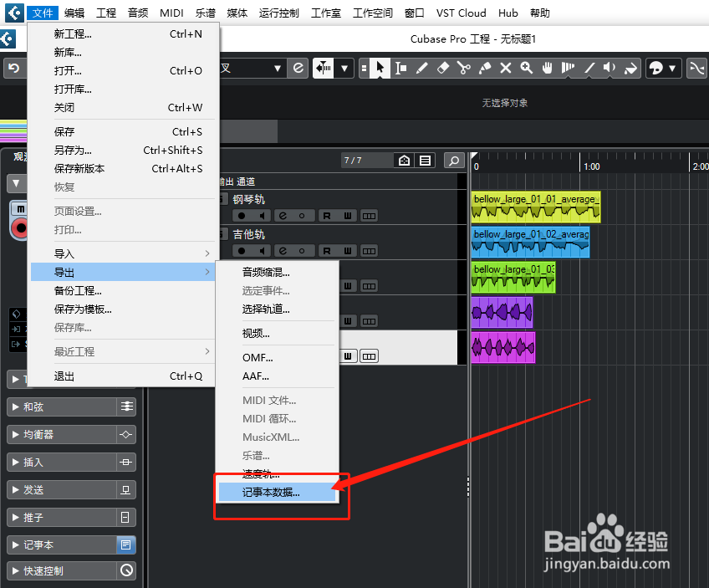Toggle Read automation on 钢琴轨
The image size is (709, 588).
327,216
